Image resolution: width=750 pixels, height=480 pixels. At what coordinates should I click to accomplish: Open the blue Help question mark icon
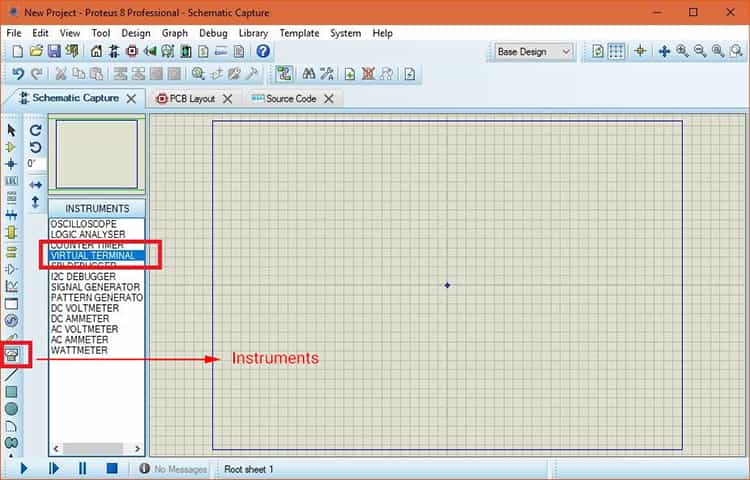(x=263, y=51)
